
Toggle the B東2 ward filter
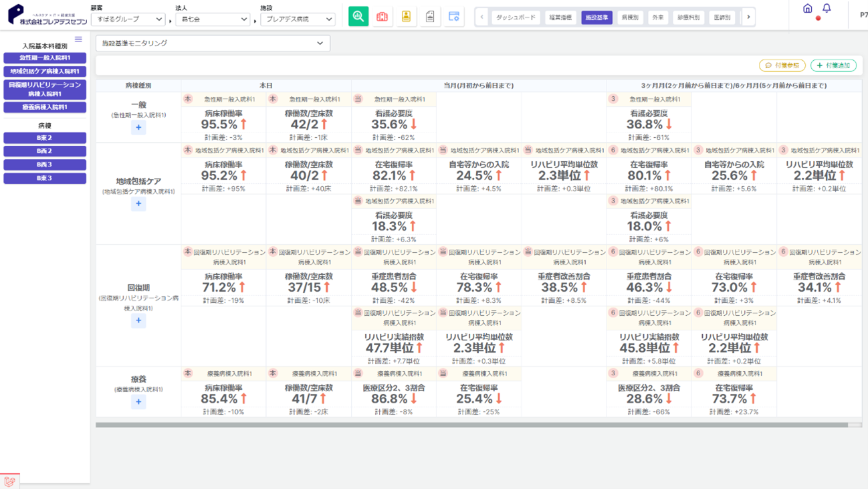click(x=45, y=138)
